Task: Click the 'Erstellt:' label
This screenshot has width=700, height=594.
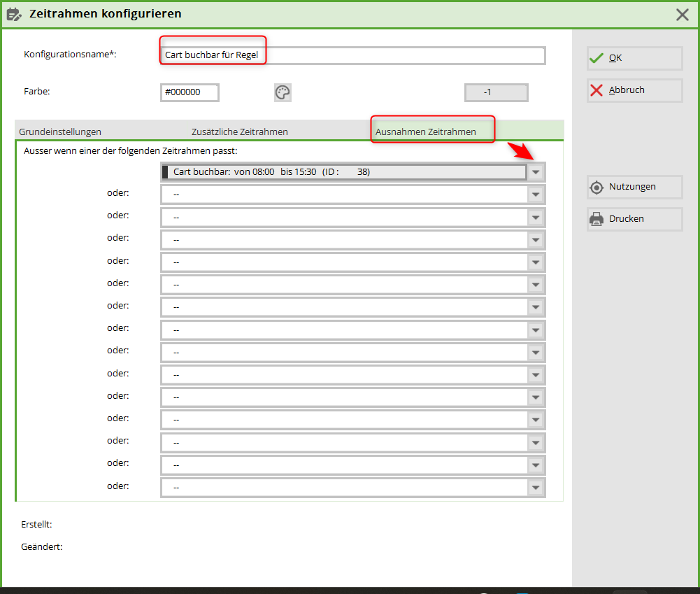Action: point(36,524)
